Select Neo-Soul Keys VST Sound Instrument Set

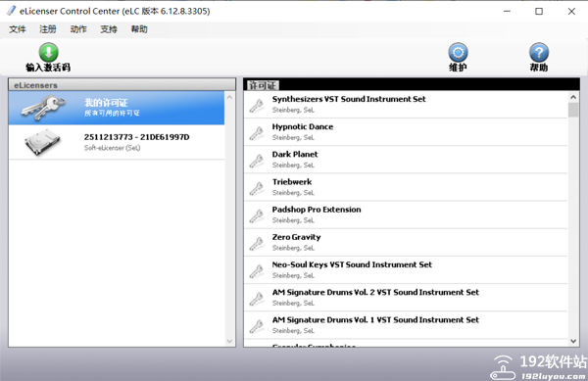(x=406, y=270)
